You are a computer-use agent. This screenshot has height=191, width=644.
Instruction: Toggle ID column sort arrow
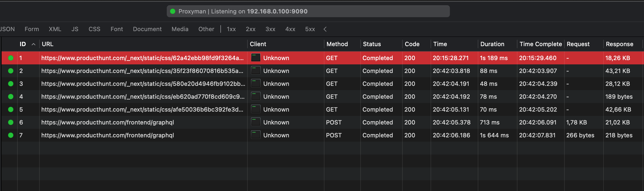(x=34, y=44)
